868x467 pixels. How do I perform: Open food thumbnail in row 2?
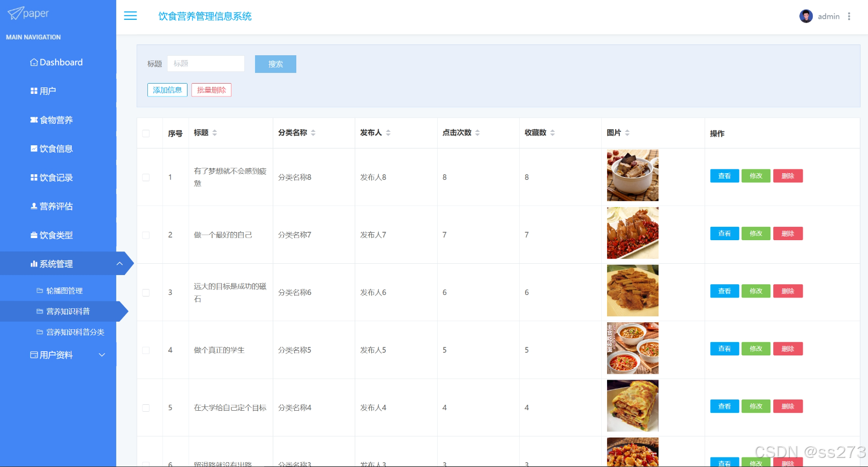pyautogui.click(x=632, y=233)
